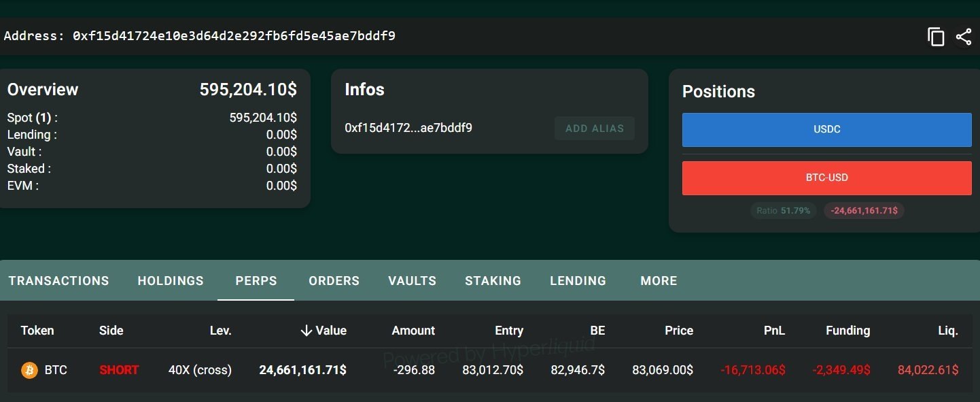980x402 pixels.
Task: Click the Token column header
Action: (37, 331)
